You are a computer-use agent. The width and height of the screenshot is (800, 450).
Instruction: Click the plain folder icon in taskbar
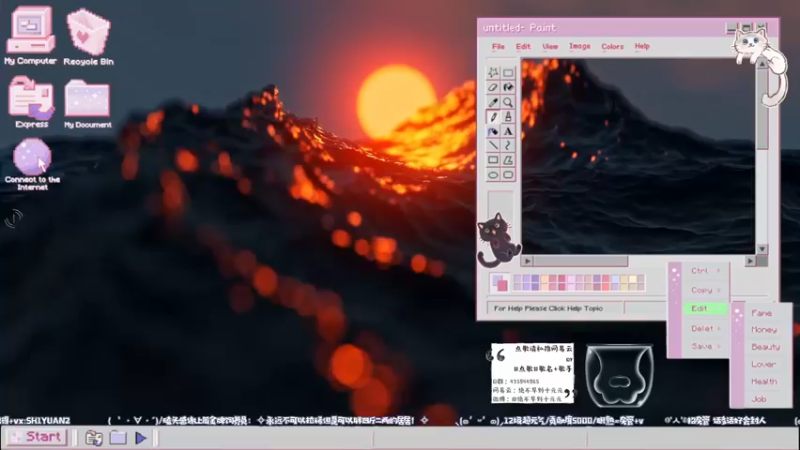click(x=118, y=438)
